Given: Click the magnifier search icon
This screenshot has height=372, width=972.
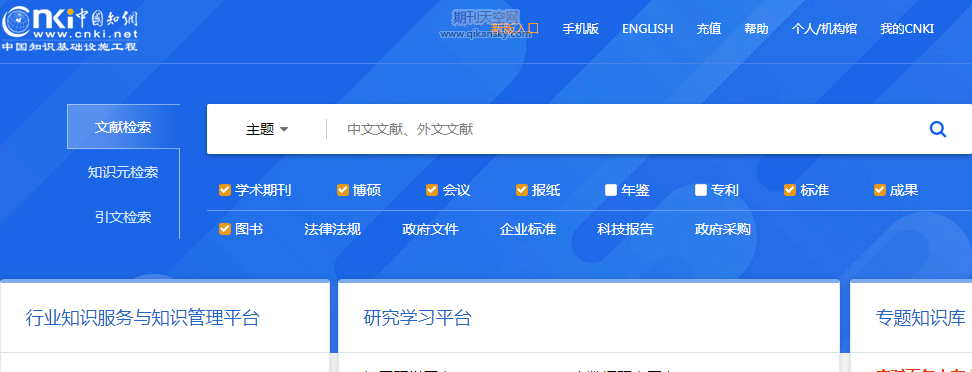Looking at the screenshot, I should pos(938,129).
